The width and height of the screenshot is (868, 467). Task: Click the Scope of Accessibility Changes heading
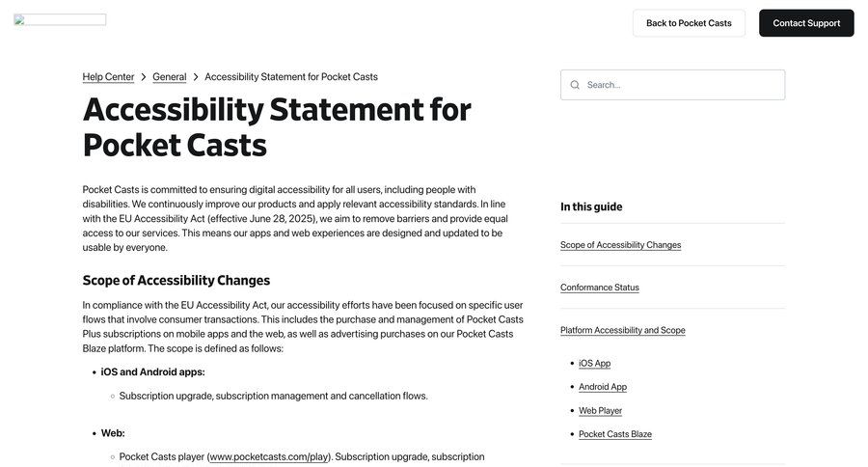[x=176, y=281]
